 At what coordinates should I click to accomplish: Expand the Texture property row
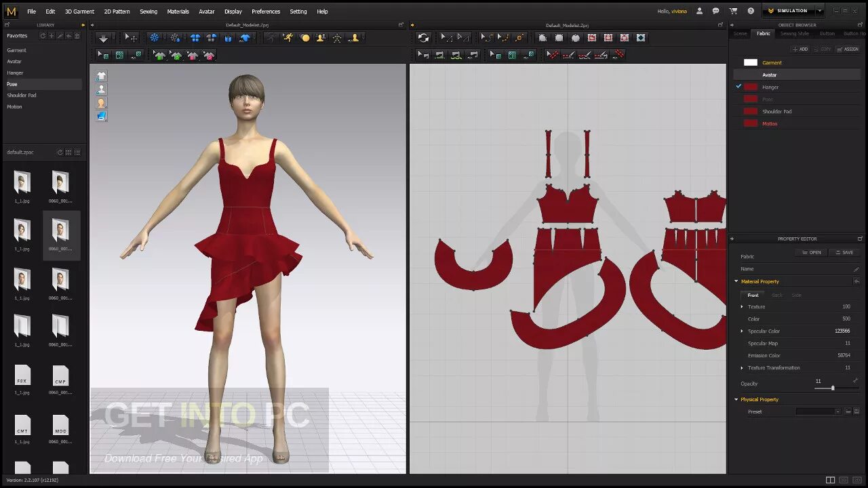click(x=741, y=306)
